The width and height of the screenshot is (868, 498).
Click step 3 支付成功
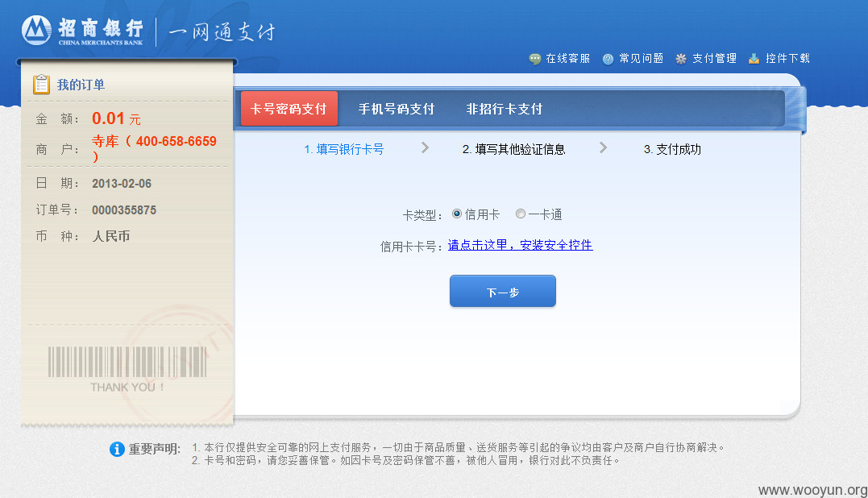coord(672,149)
